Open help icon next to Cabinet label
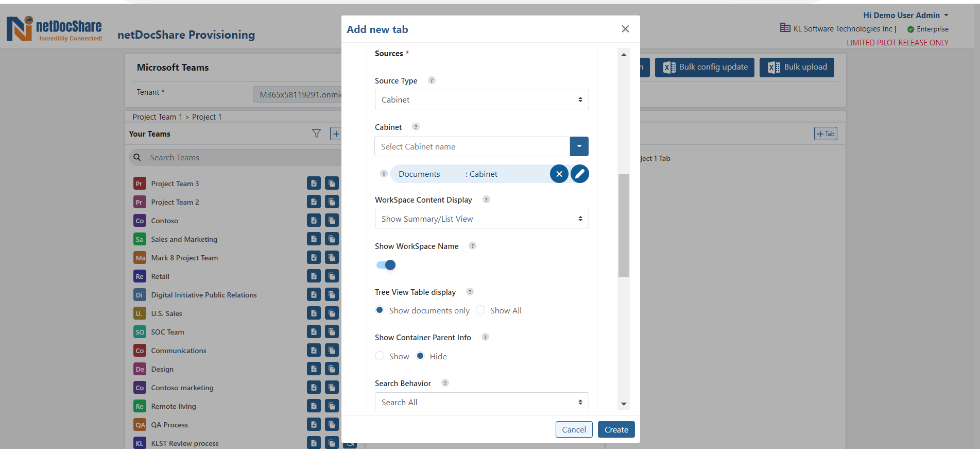Viewport: 980px width, 449px height. [416, 127]
